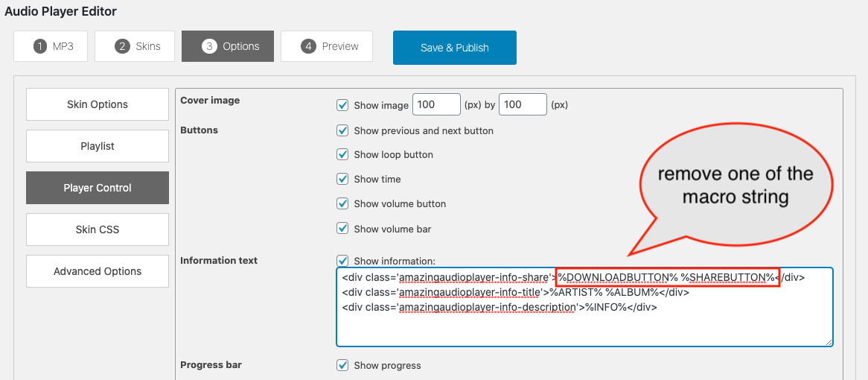This screenshot has height=380, width=868.
Task: Switch to the Skins step tab
Action: [135, 46]
